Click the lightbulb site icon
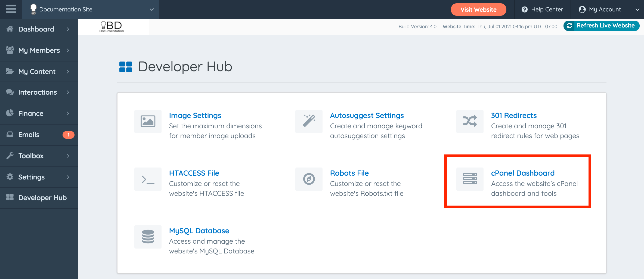 [33, 9]
